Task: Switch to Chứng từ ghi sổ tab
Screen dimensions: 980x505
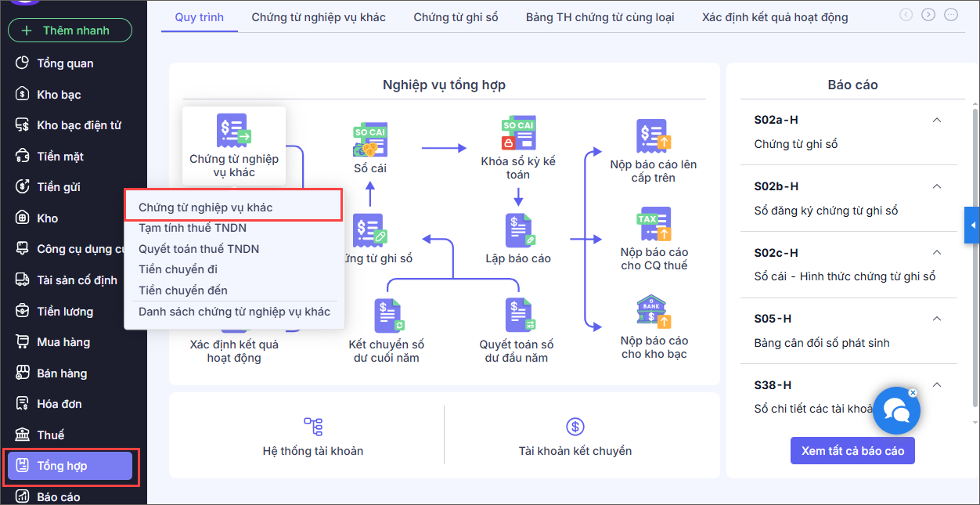Action: click(456, 16)
